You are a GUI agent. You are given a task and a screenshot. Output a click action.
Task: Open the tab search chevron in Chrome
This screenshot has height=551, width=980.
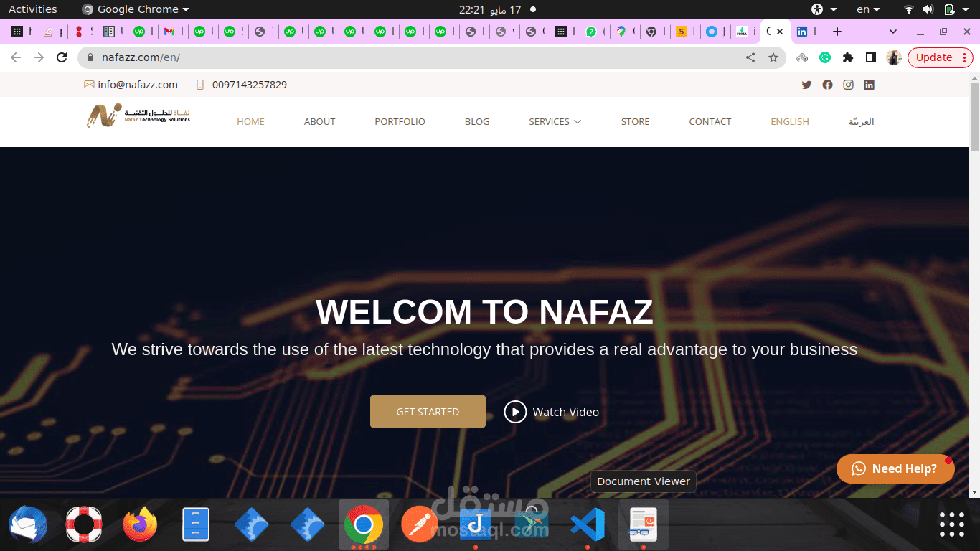pos(893,32)
